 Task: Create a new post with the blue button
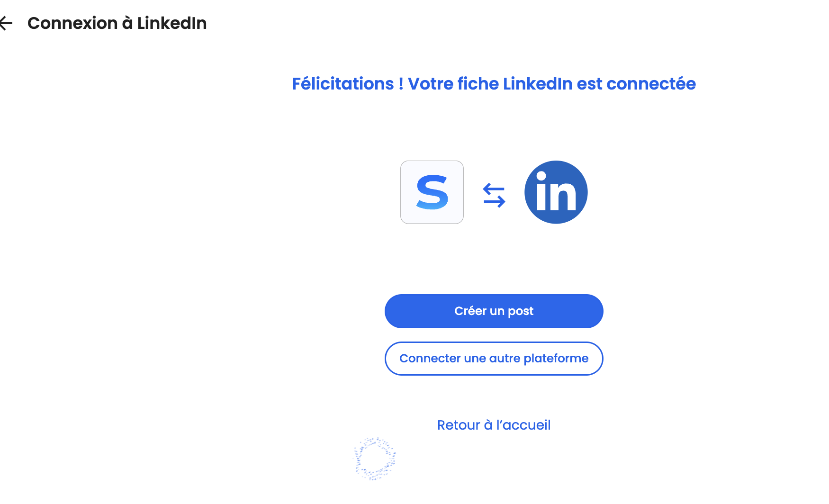pos(494,311)
